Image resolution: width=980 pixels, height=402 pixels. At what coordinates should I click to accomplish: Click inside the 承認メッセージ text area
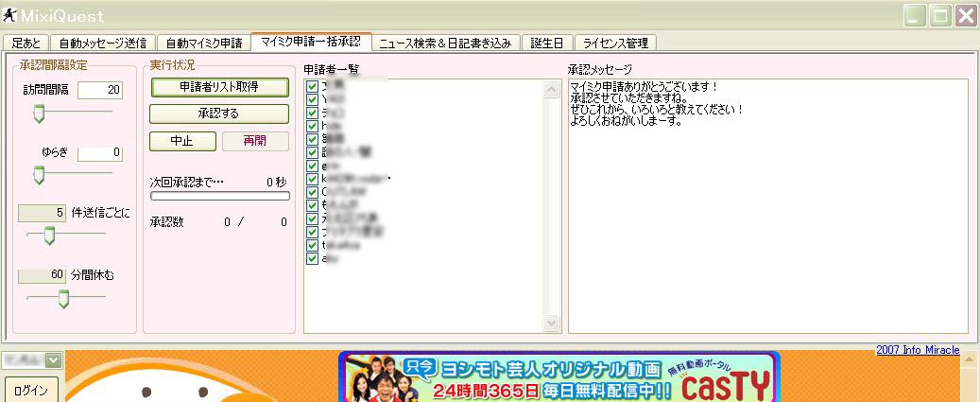pos(767,205)
